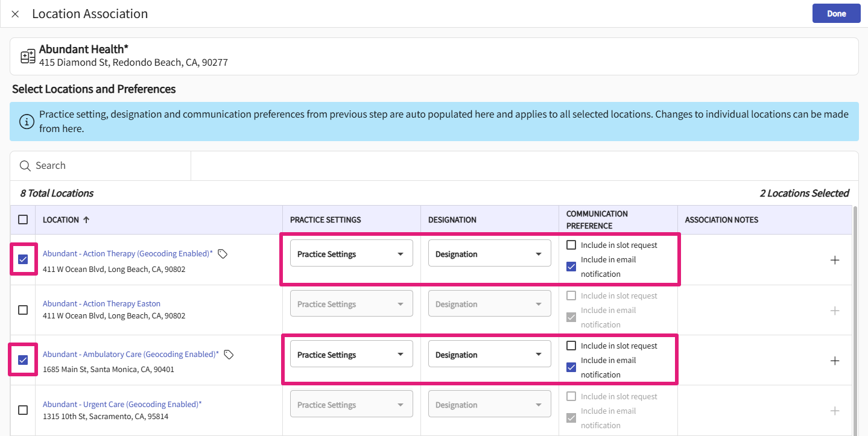Click the Abundant Health organization icon
Image resolution: width=868 pixels, height=436 pixels.
click(28, 56)
